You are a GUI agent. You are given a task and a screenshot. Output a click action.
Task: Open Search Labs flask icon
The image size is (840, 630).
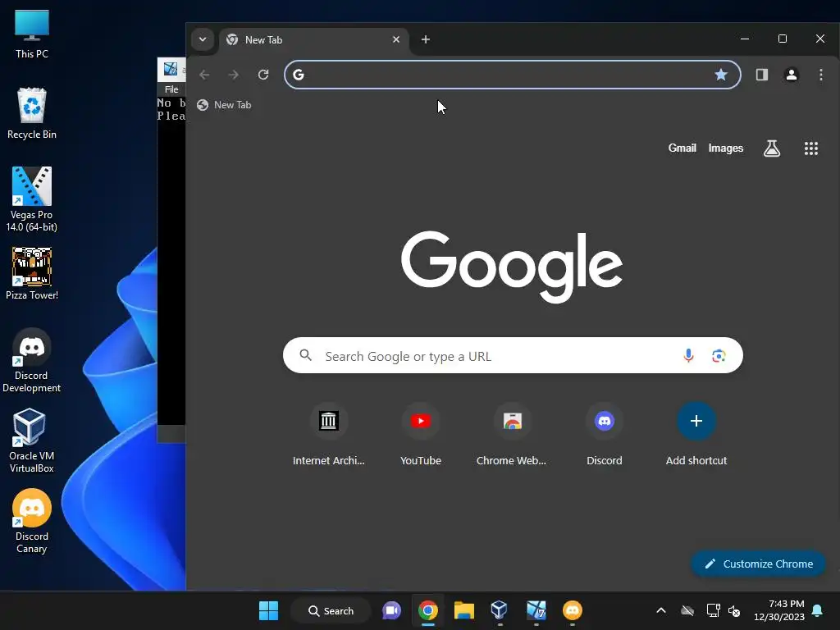(771, 148)
